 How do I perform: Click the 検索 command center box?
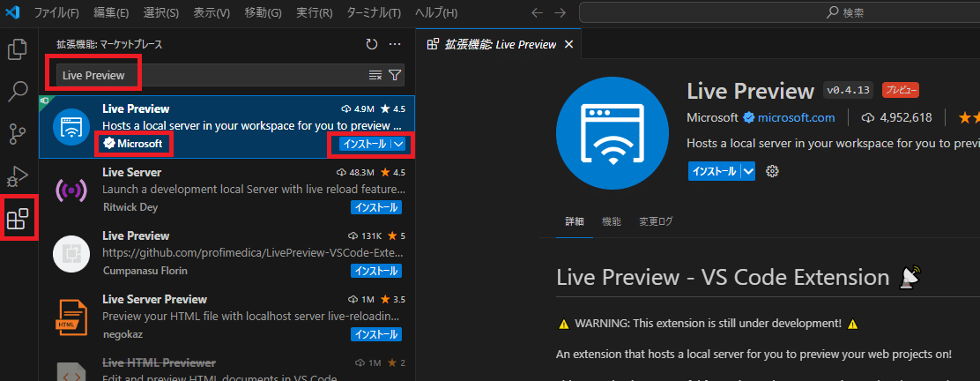[x=779, y=12]
